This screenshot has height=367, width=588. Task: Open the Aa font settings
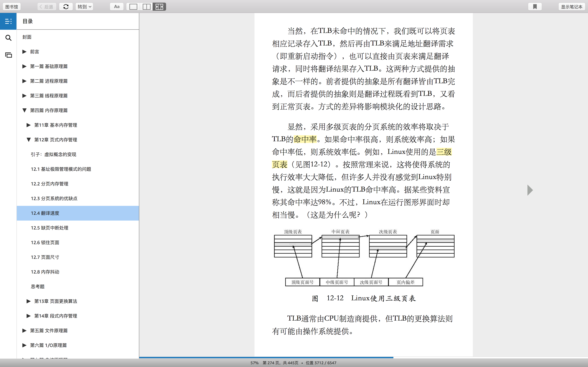(x=117, y=7)
